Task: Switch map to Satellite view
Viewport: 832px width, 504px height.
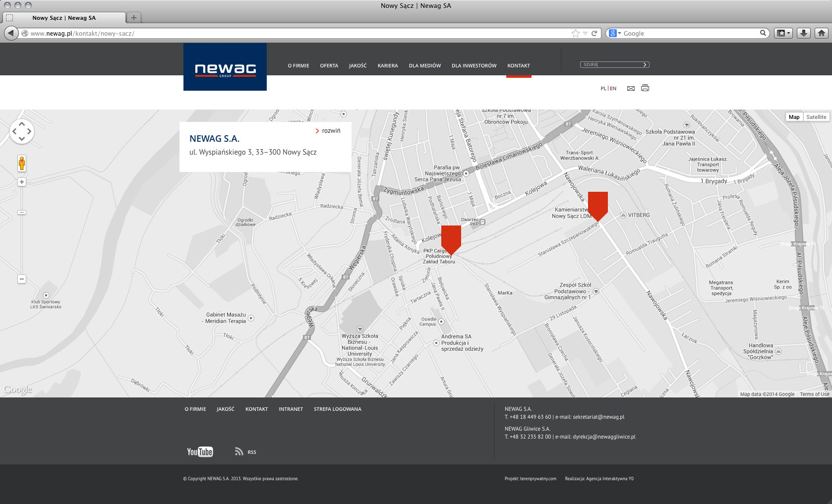Action: [x=816, y=117]
